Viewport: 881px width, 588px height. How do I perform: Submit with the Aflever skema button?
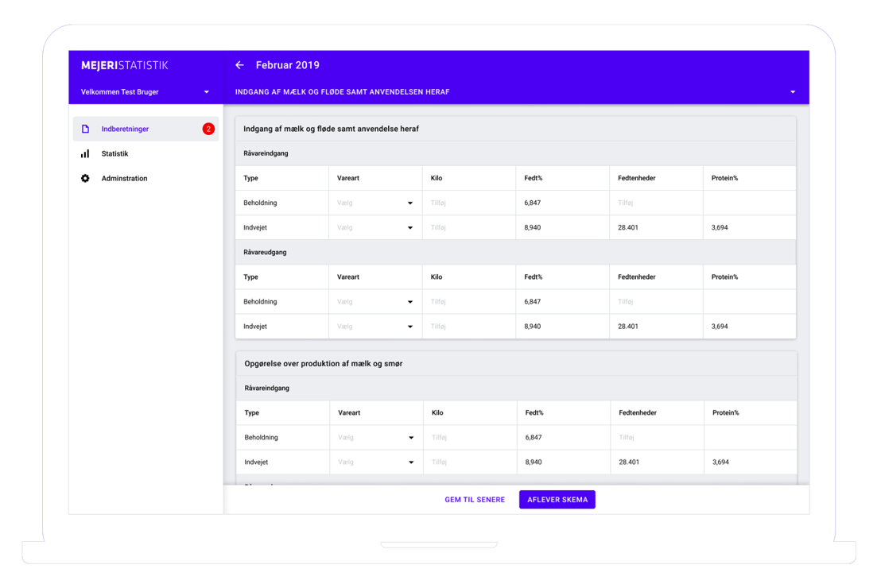pyautogui.click(x=557, y=500)
